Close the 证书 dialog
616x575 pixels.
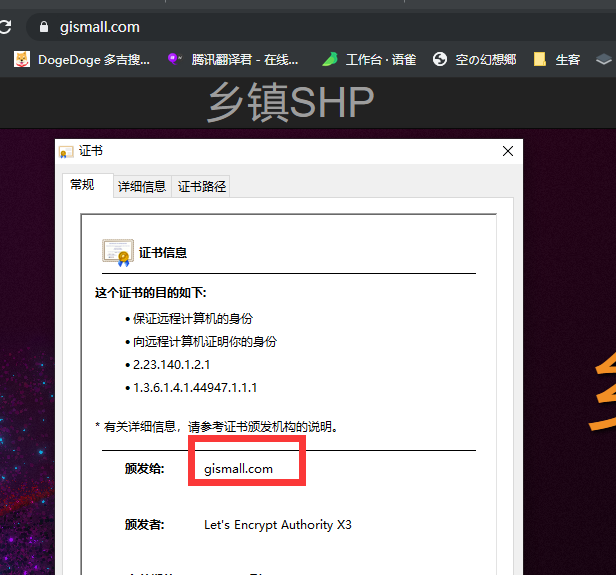coord(508,151)
